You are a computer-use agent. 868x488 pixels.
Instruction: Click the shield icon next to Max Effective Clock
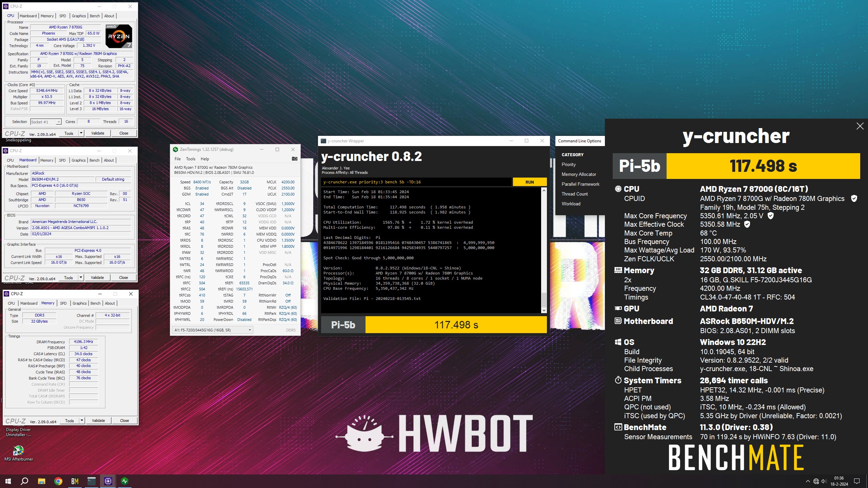tap(747, 224)
